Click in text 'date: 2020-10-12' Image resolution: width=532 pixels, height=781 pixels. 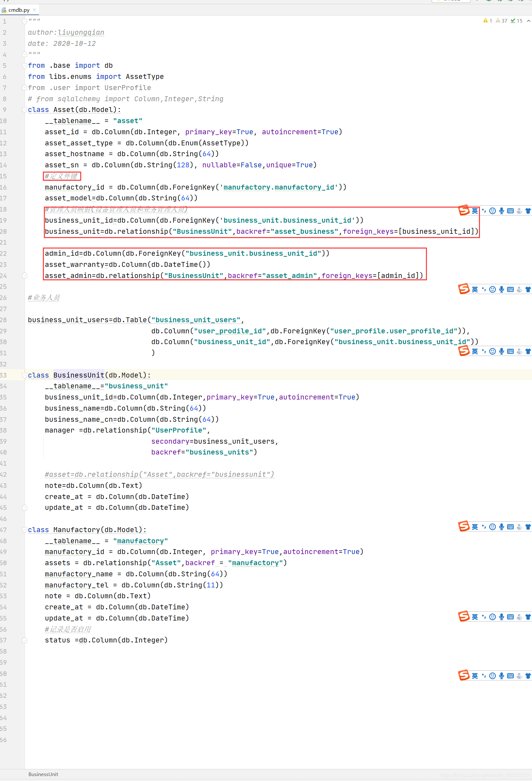(62, 43)
